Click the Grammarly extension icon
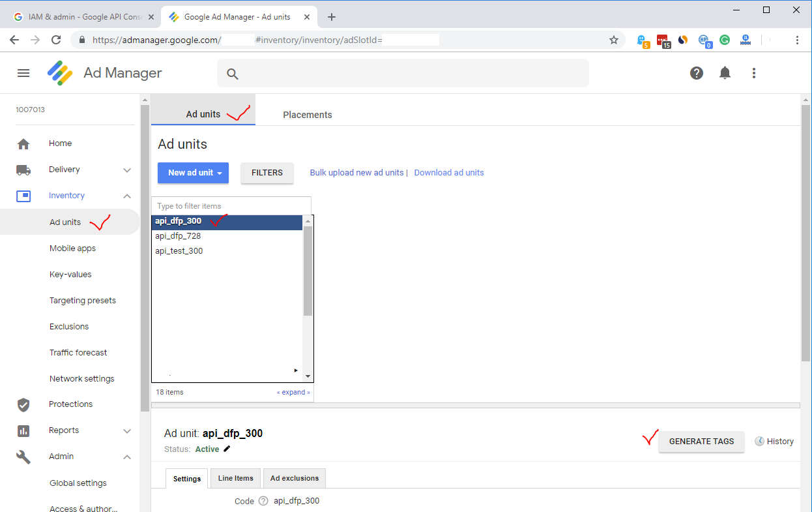Viewport: 812px width, 512px height. pyautogui.click(x=724, y=40)
